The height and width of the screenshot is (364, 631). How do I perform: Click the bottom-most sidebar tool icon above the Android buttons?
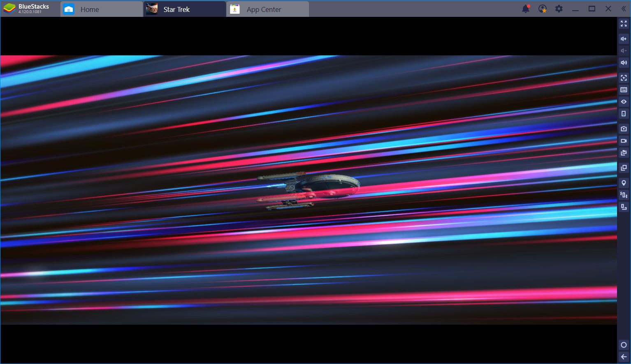click(x=624, y=207)
